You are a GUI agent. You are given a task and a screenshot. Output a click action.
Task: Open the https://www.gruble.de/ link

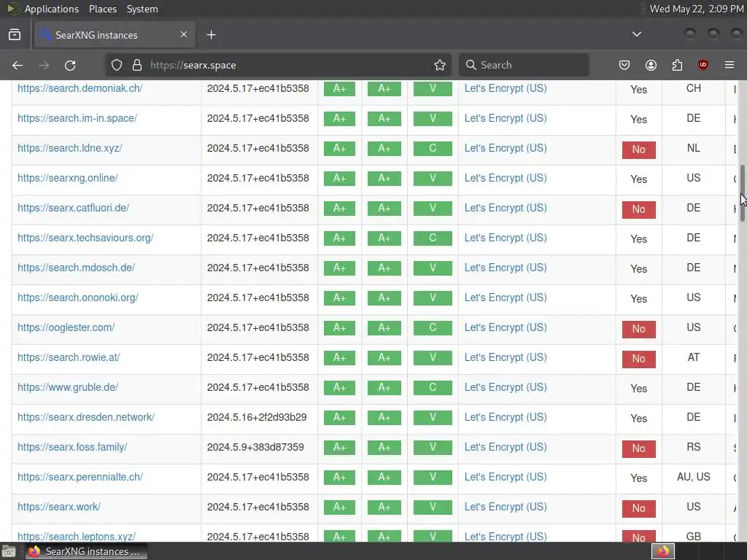68,387
